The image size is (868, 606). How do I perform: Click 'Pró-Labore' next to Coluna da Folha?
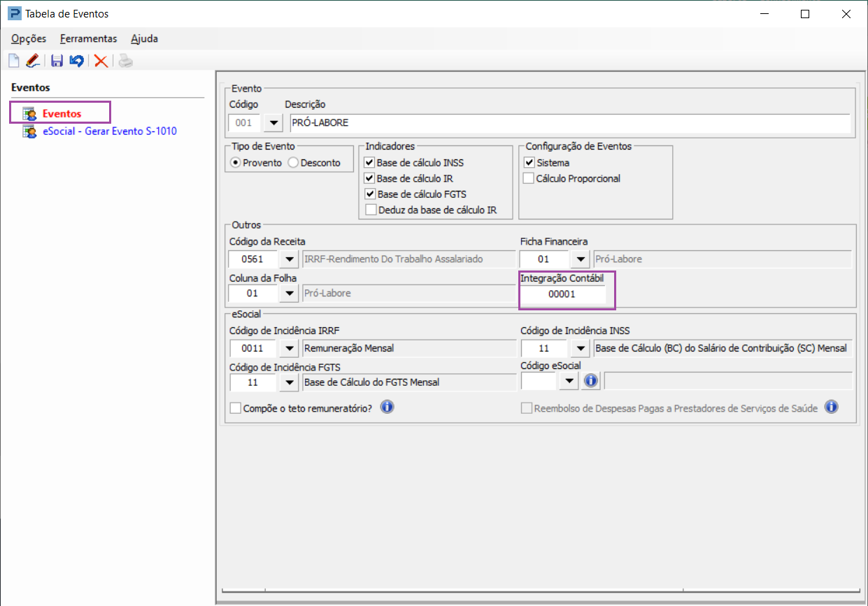point(328,294)
